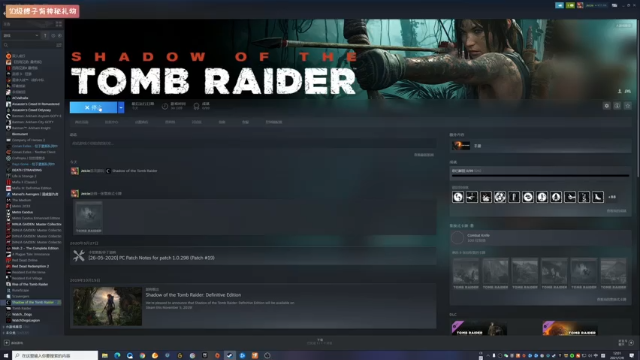Open sixth achievement badge icon
640x360 pixels.
(x=528, y=197)
